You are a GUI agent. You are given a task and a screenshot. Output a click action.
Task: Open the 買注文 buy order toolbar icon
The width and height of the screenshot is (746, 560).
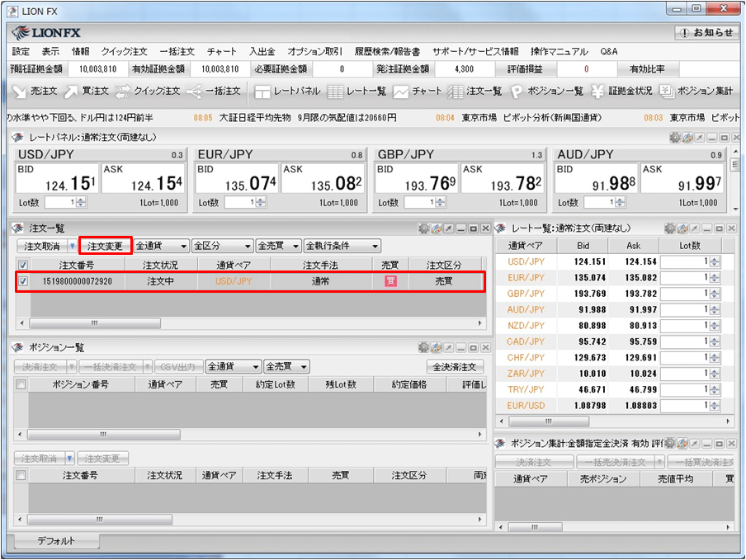[x=87, y=91]
